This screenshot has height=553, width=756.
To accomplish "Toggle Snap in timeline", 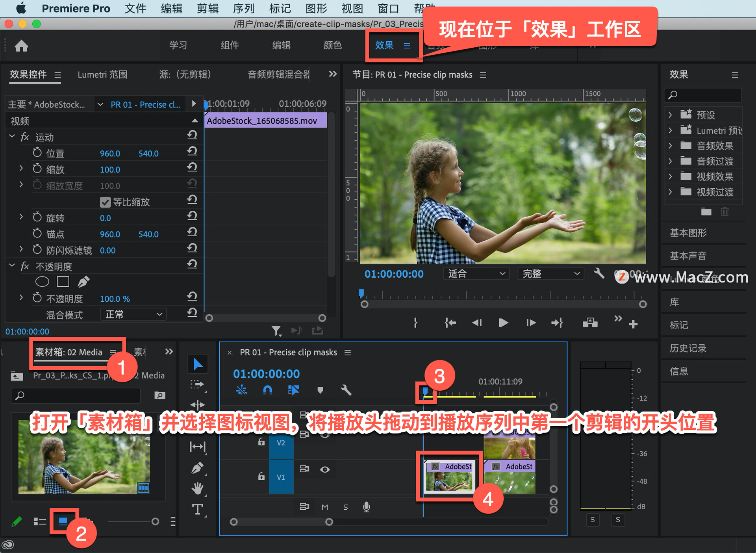I will (267, 390).
